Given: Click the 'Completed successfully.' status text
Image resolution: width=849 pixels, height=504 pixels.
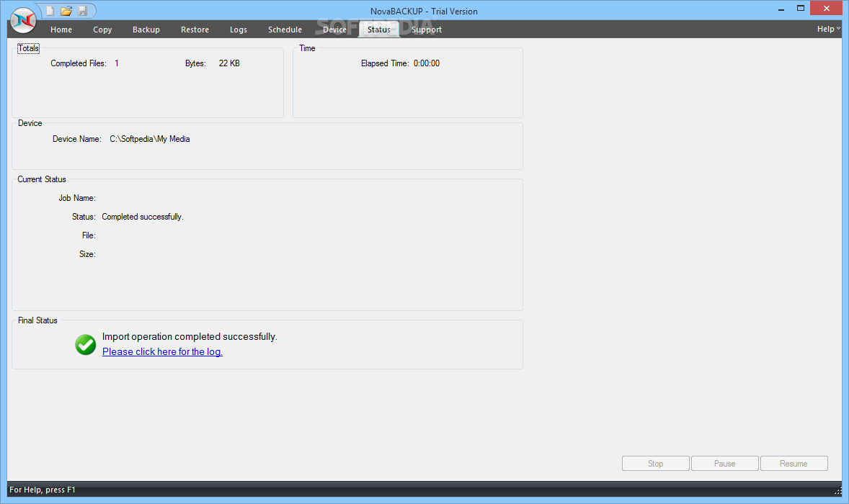Looking at the screenshot, I should click(143, 217).
